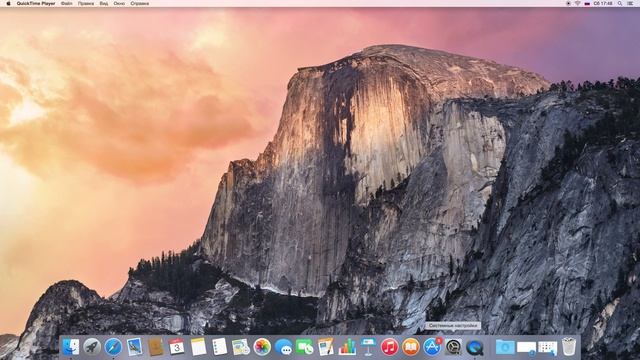640x360 pixels.
Task: Click recording status icon in menu bar
Action: [568, 3]
